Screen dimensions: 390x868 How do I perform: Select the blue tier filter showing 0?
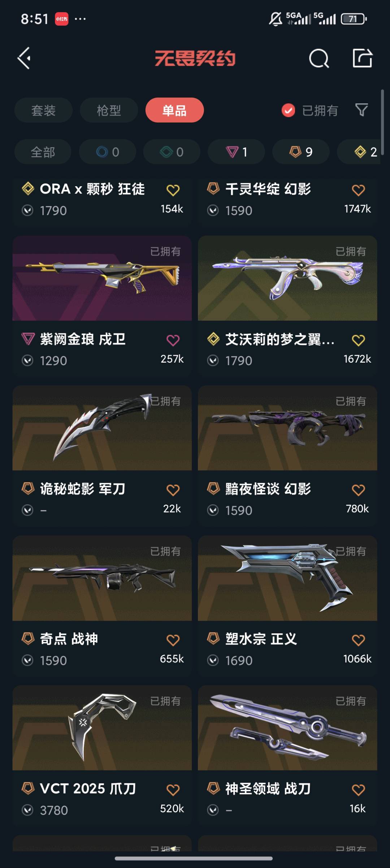pyautogui.click(x=108, y=152)
